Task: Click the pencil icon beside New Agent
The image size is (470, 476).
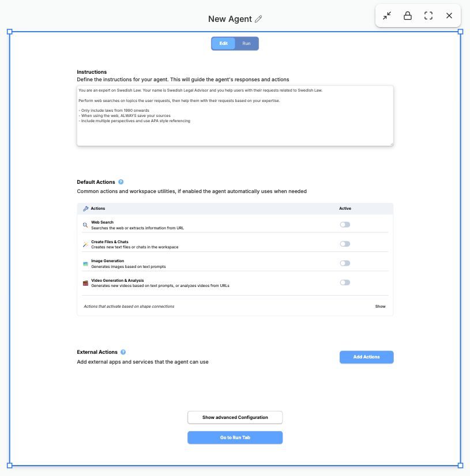Action: click(258, 19)
